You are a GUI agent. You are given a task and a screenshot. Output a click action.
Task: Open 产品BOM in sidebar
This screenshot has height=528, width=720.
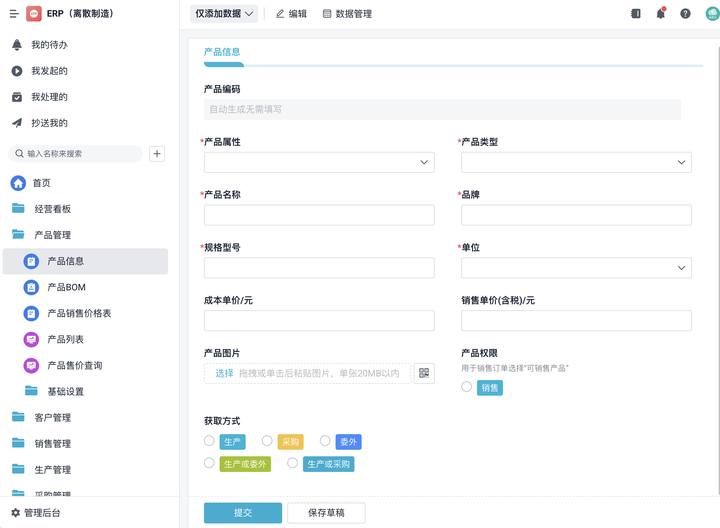click(67, 287)
